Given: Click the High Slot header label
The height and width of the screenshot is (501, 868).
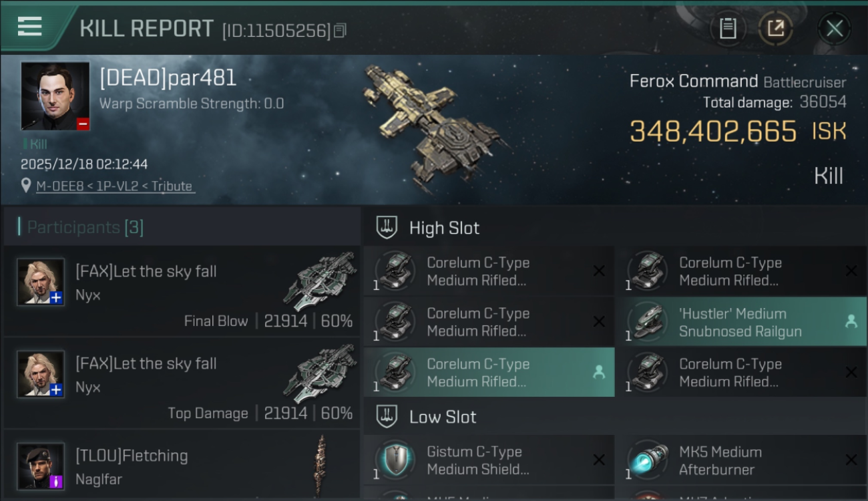Looking at the screenshot, I should tap(444, 228).
